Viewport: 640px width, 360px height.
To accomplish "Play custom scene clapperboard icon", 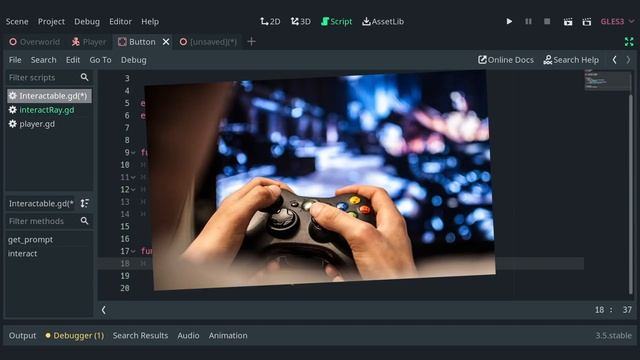I will point(587,22).
